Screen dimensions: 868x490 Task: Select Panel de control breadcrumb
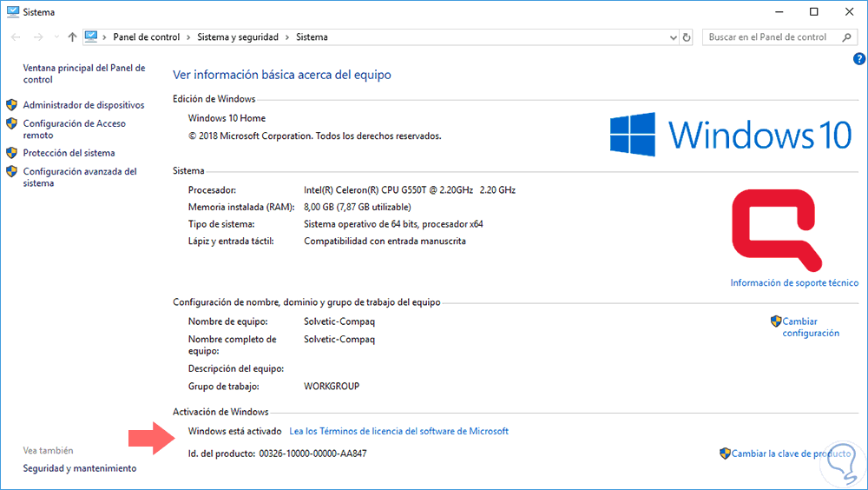pyautogui.click(x=147, y=37)
